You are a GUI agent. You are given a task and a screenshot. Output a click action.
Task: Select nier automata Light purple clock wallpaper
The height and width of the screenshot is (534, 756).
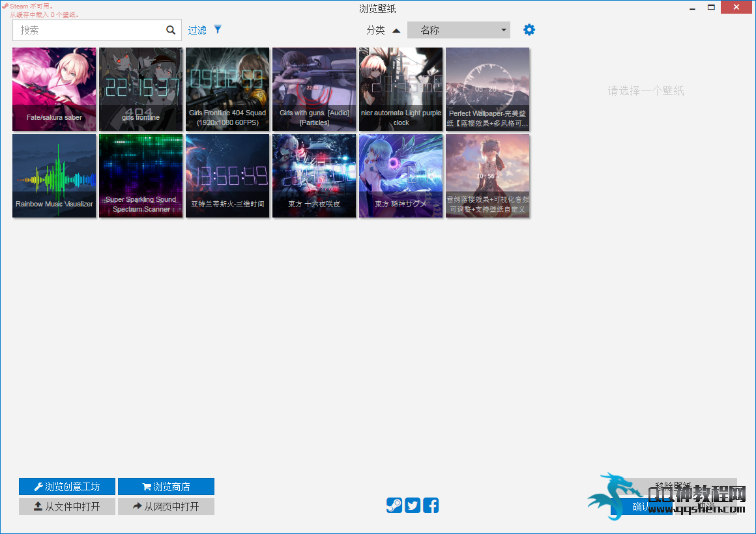401,89
